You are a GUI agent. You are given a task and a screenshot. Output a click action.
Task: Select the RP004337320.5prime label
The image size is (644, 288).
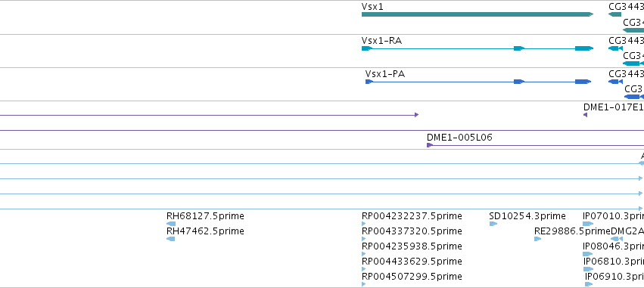point(412,231)
